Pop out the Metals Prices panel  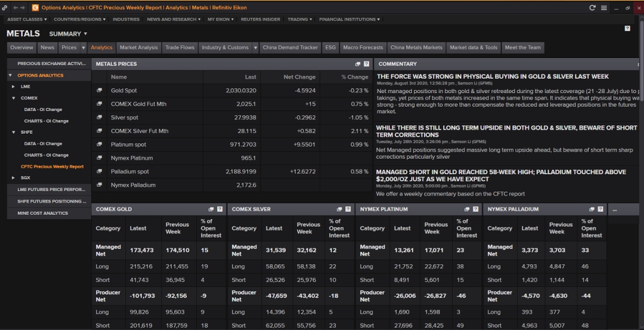point(358,64)
